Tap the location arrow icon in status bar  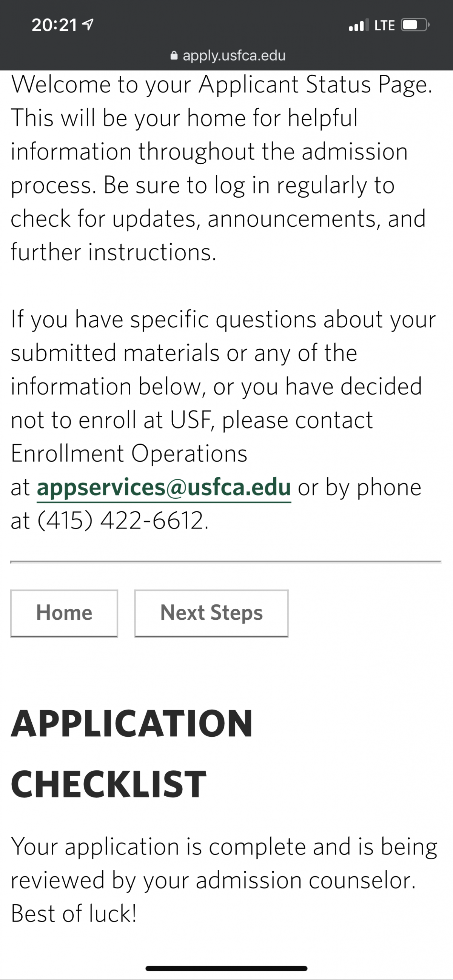click(x=88, y=25)
